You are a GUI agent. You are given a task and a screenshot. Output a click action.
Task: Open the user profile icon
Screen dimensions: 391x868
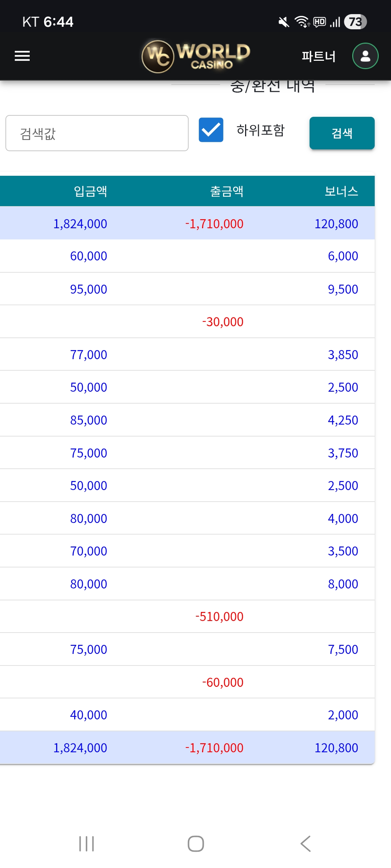(365, 56)
